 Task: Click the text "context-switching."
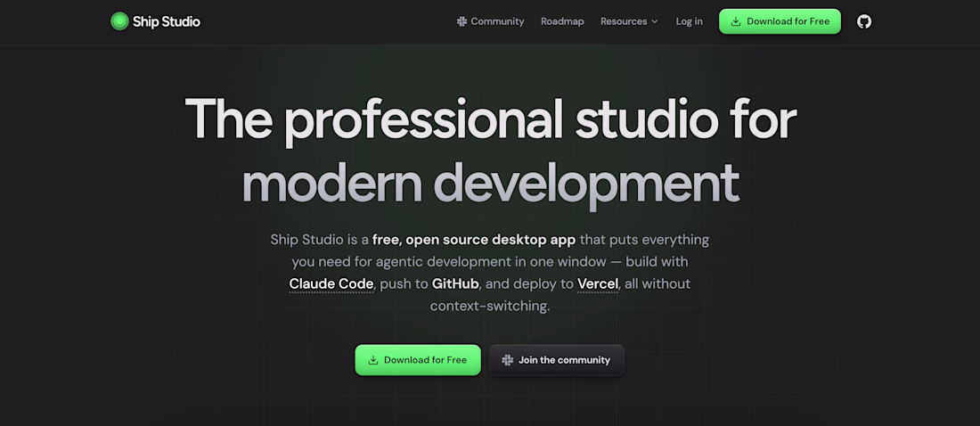coord(490,307)
